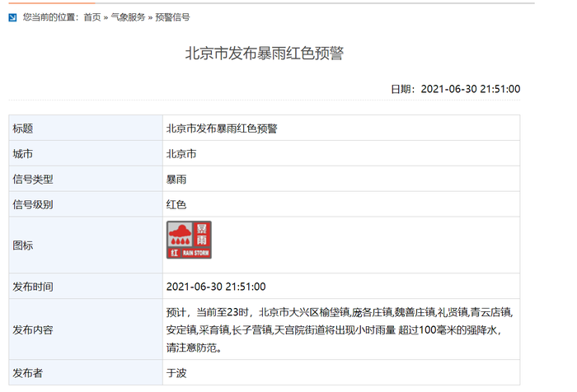Click the 发布者 row label
The width and height of the screenshot is (577, 392).
27,373
